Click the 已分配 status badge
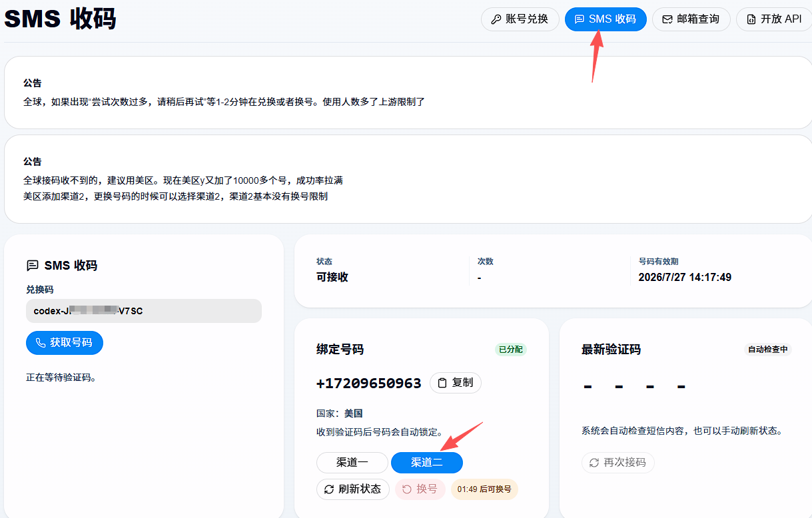812x518 pixels. pos(511,350)
